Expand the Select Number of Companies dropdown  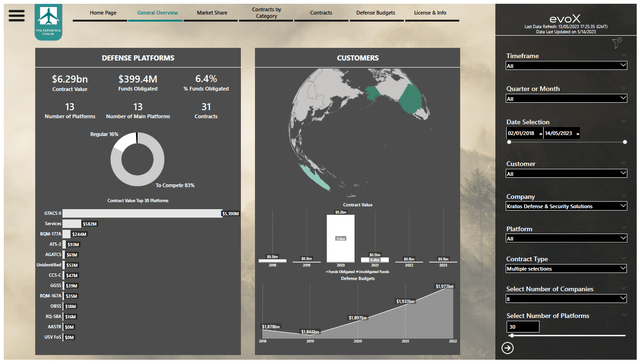click(x=566, y=298)
